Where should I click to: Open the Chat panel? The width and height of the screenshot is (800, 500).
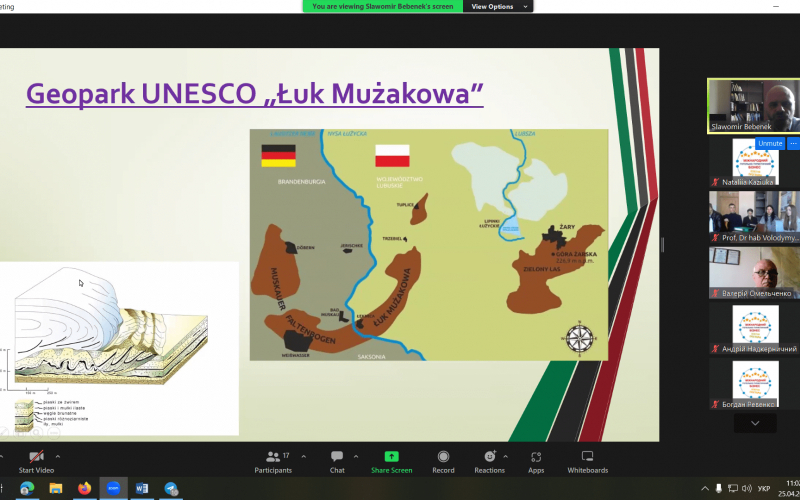[x=337, y=462]
